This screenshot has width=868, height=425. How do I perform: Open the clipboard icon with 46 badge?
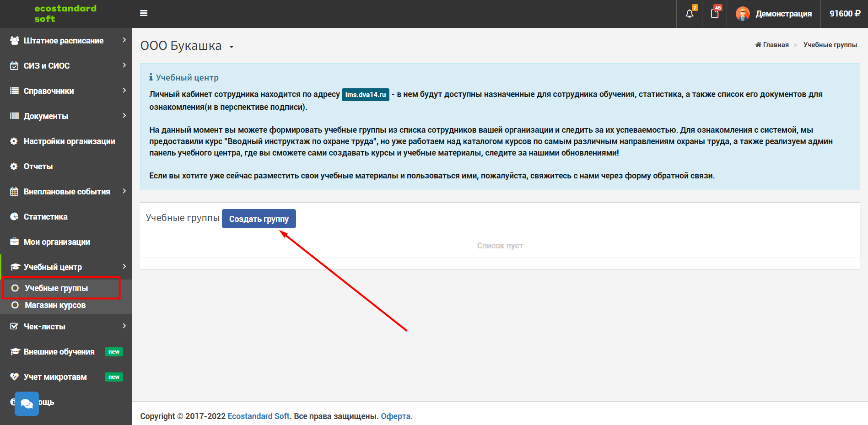click(x=715, y=14)
